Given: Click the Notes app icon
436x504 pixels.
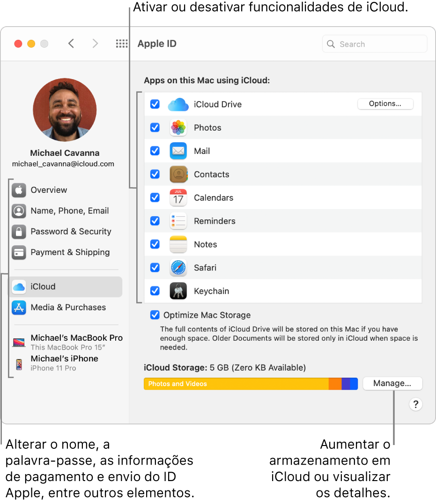Looking at the screenshot, I should click(178, 244).
